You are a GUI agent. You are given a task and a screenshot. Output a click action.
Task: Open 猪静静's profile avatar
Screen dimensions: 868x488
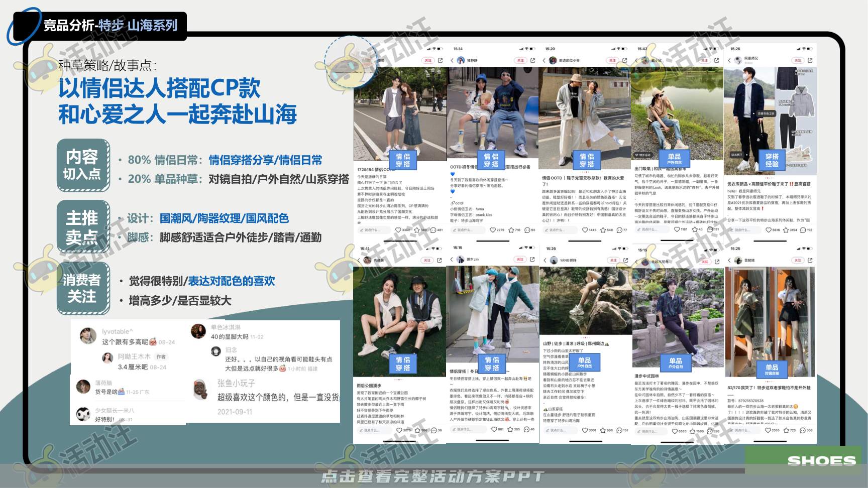tap(460, 60)
